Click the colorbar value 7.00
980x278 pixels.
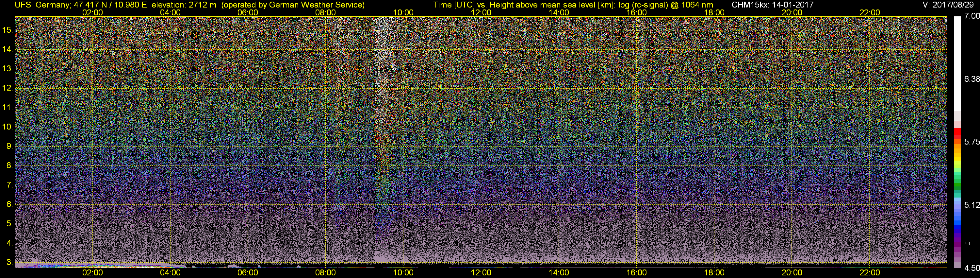pyautogui.click(x=972, y=16)
